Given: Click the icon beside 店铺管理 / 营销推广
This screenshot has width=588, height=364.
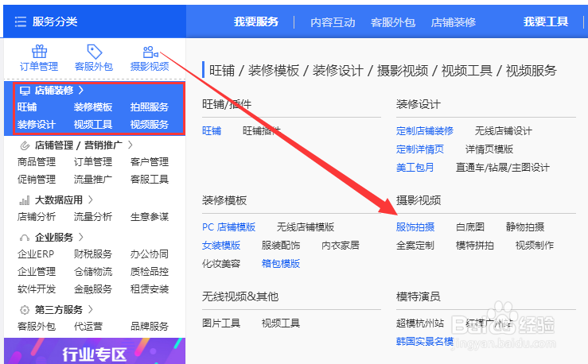Looking at the screenshot, I should [25, 145].
